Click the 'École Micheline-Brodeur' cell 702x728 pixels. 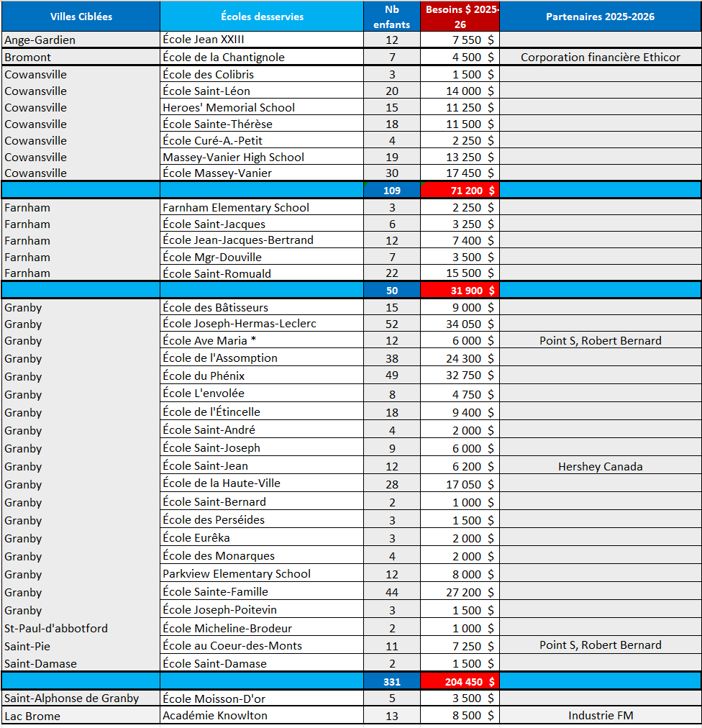[262, 628]
